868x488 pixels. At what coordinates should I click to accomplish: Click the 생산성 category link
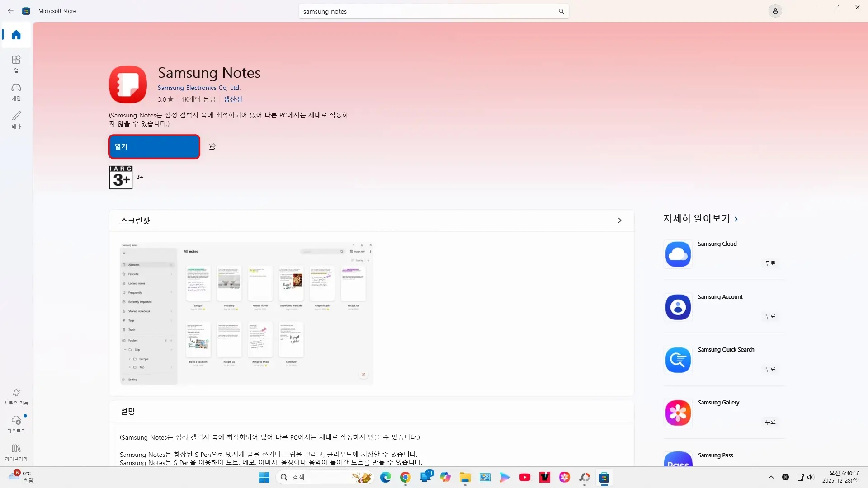click(232, 99)
